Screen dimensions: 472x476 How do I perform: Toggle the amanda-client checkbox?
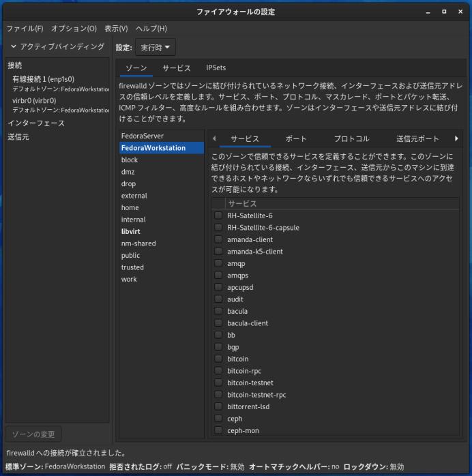[218, 239]
